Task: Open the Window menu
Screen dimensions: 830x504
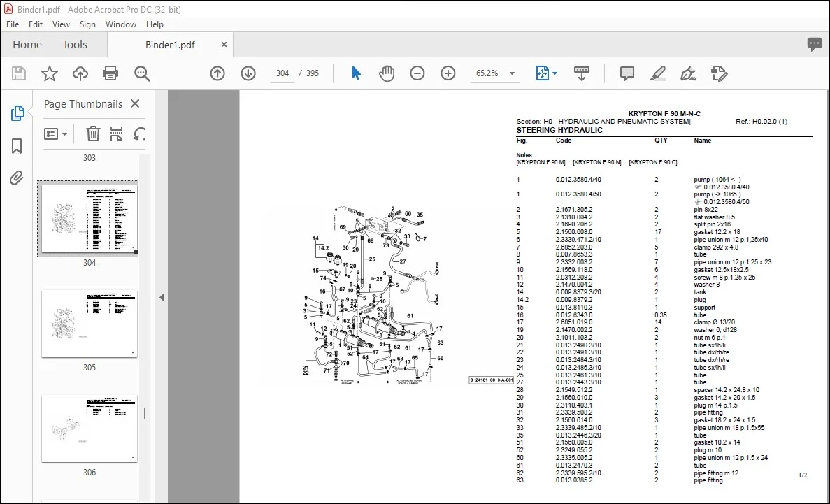Action: pyautogui.click(x=121, y=24)
